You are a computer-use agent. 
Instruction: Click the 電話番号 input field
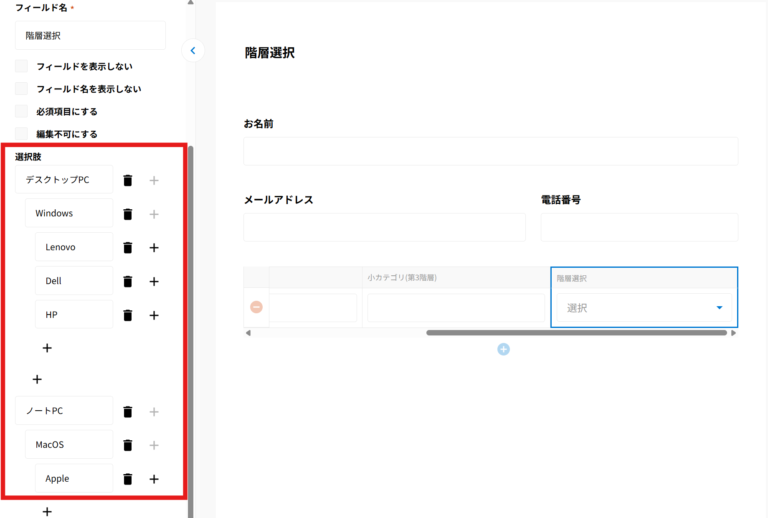click(x=639, y=227)
